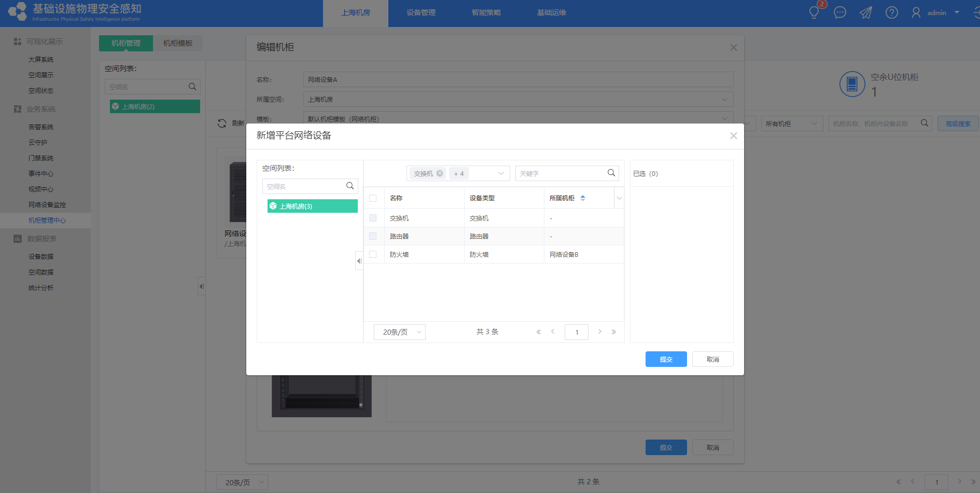The image size is (980, 493).
Task: Click the 数据报表 section icon
Action: point(18,239)
